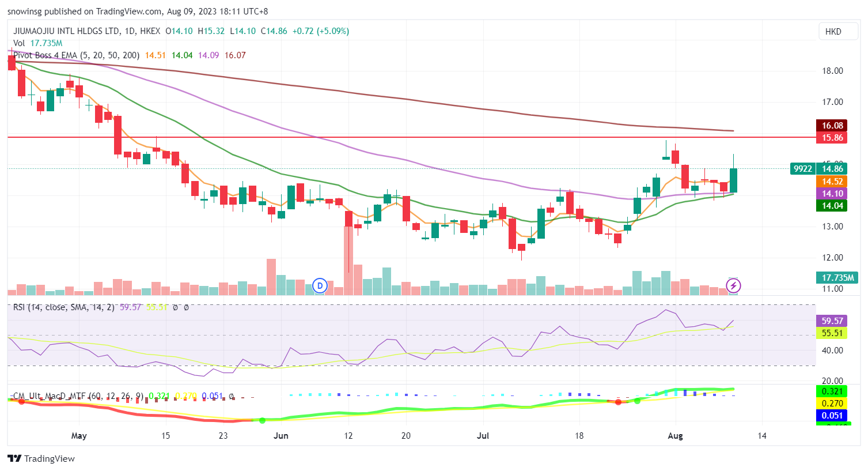
Task: Select the red horizontal line at 15.86
Action: tap(411, 137)
